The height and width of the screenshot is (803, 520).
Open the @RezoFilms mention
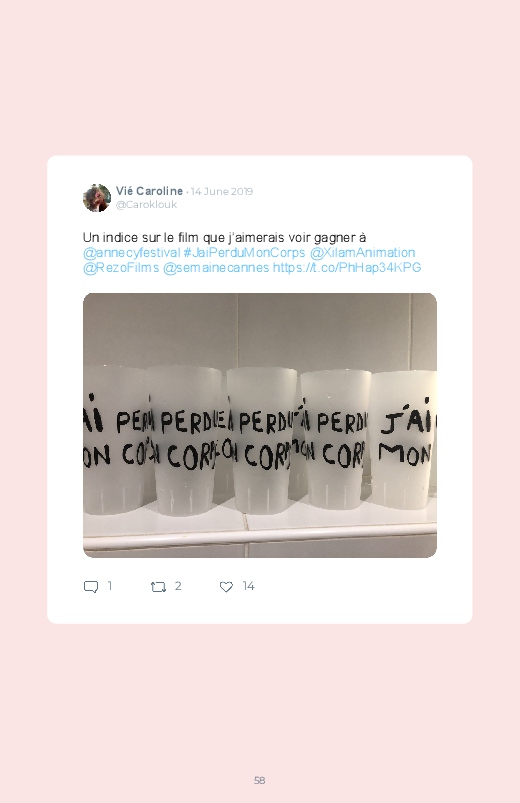pyautogui.click(x=121, y=268)
